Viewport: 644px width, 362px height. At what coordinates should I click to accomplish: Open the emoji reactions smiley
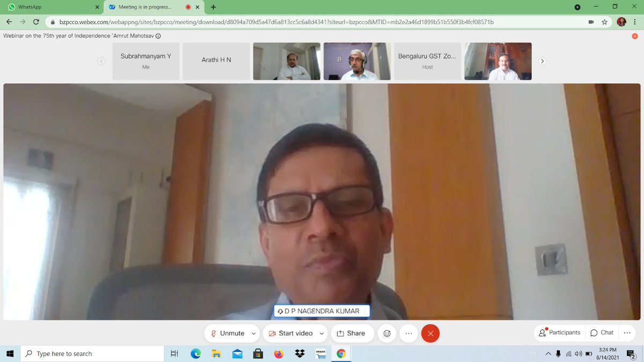pos(386,333)
